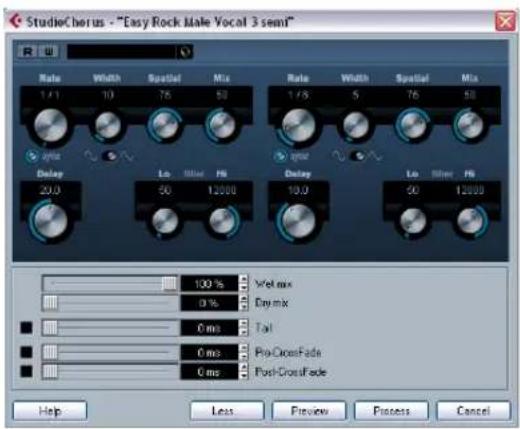Click the left Rate value 1/1
This screenshot has height=429, width=520.
50,96
